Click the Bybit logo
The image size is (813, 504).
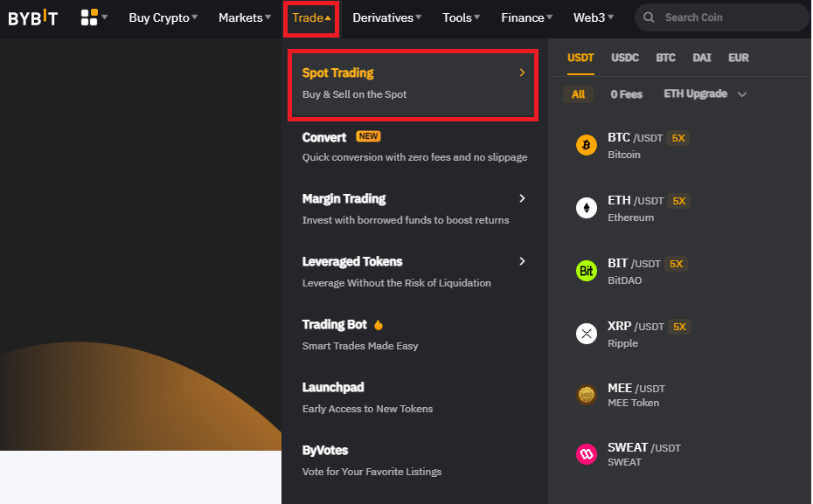[33, 18]
